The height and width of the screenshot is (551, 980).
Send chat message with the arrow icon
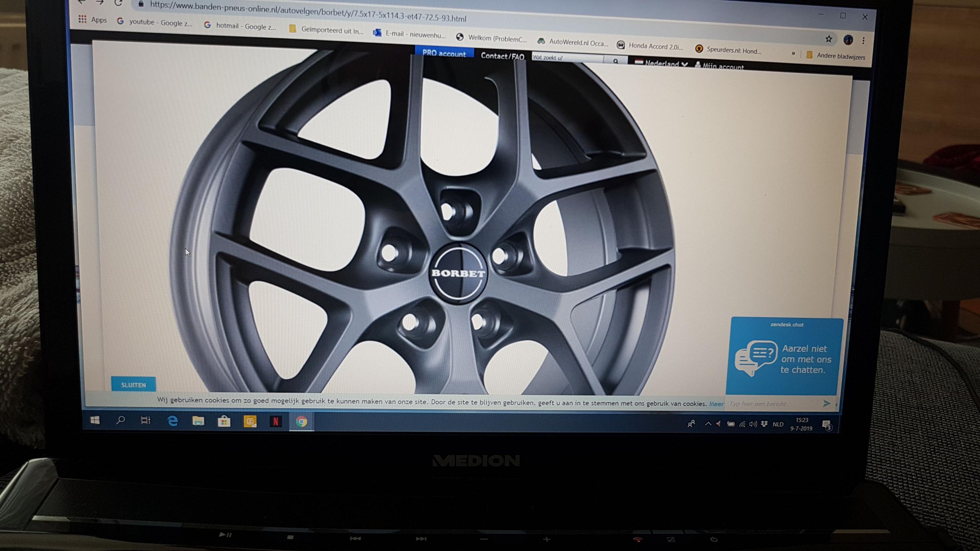tap(826, 404)
